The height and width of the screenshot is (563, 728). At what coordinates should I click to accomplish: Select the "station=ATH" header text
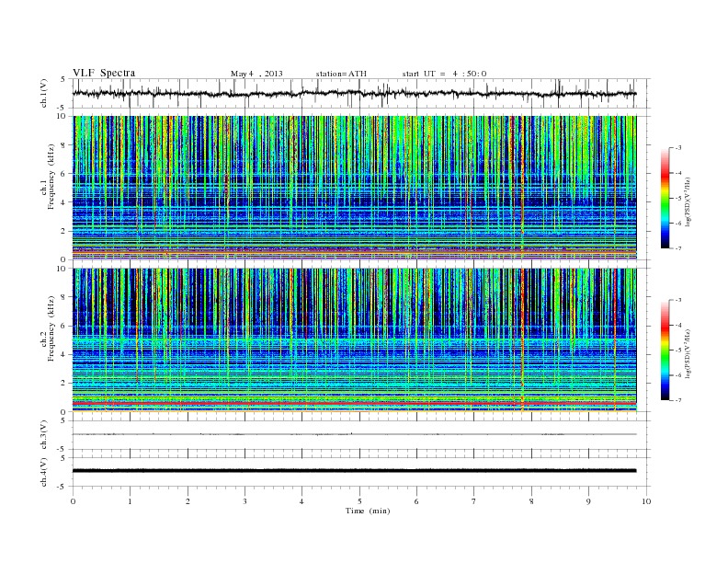tap(341, 74)
